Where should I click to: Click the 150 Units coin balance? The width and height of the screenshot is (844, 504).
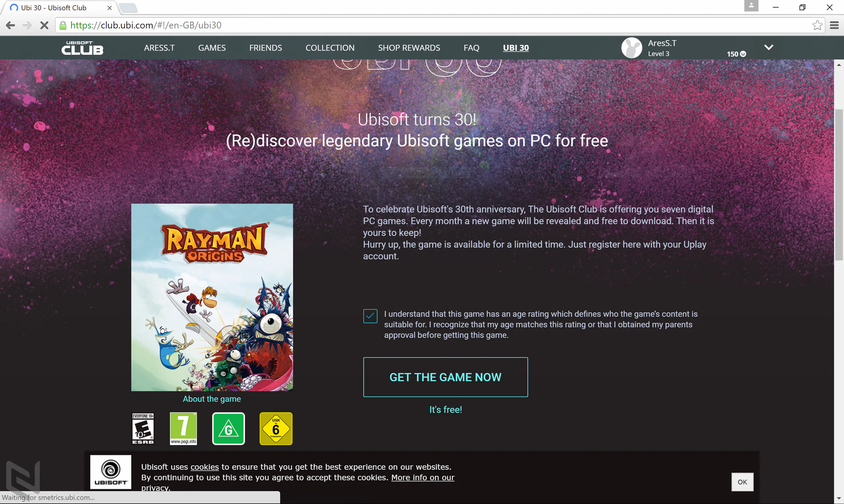pyautogui.click(x=736, y=54)
